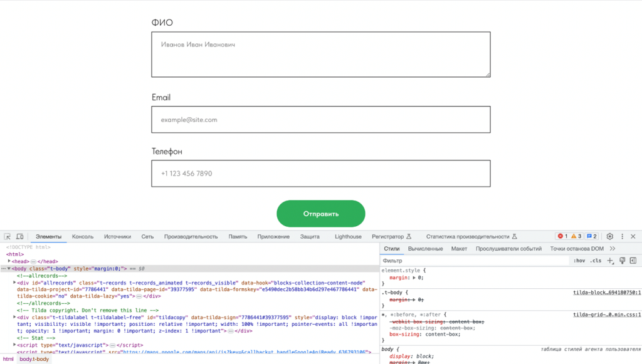
Task: Click the red error counter badge
Action: (562, 236)
